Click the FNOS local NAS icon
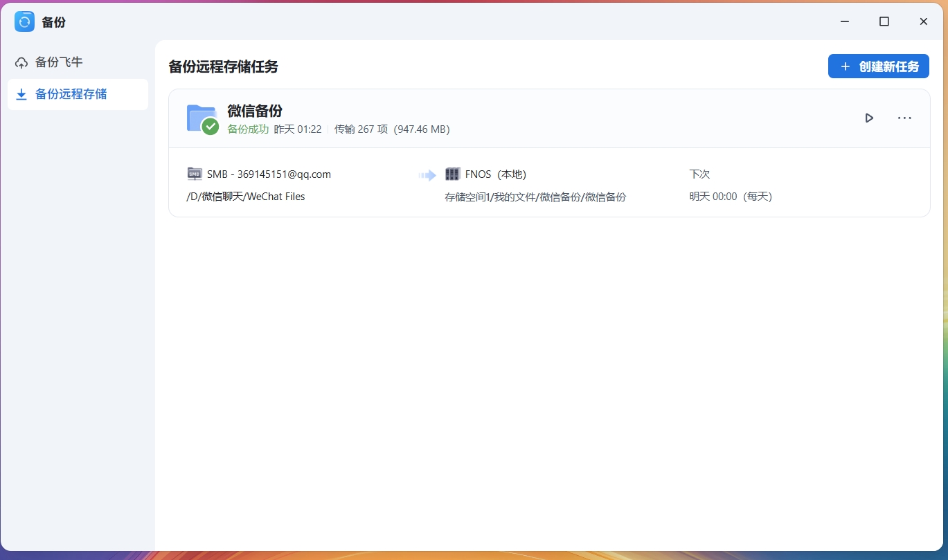This screenshot has height=560, width=948. click(x=453, y=174)
